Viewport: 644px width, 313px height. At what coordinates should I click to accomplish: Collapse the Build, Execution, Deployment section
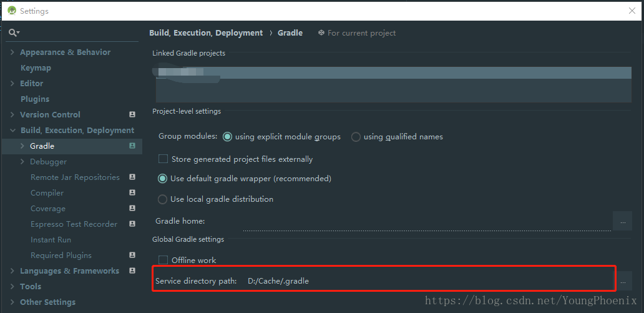pyautogui.click(x=12, y=131)
